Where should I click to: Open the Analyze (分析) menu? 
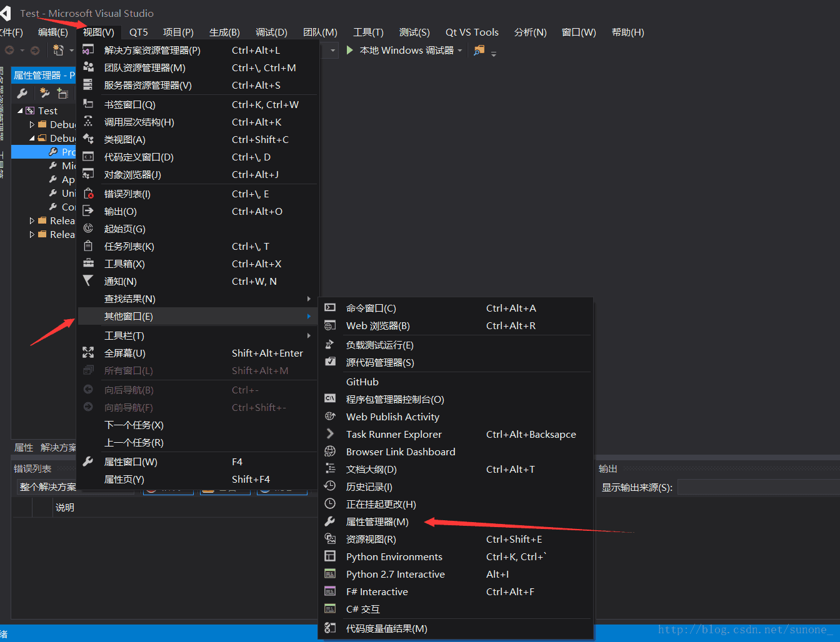(x=530, y=32)
